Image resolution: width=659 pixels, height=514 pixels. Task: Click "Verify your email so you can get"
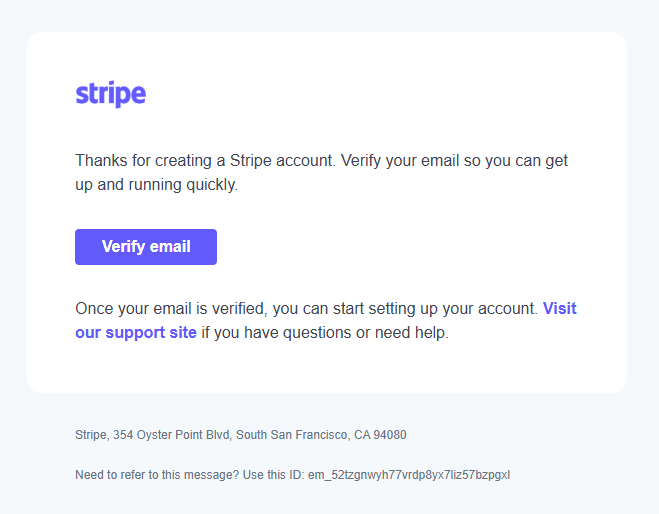[455, 160]
